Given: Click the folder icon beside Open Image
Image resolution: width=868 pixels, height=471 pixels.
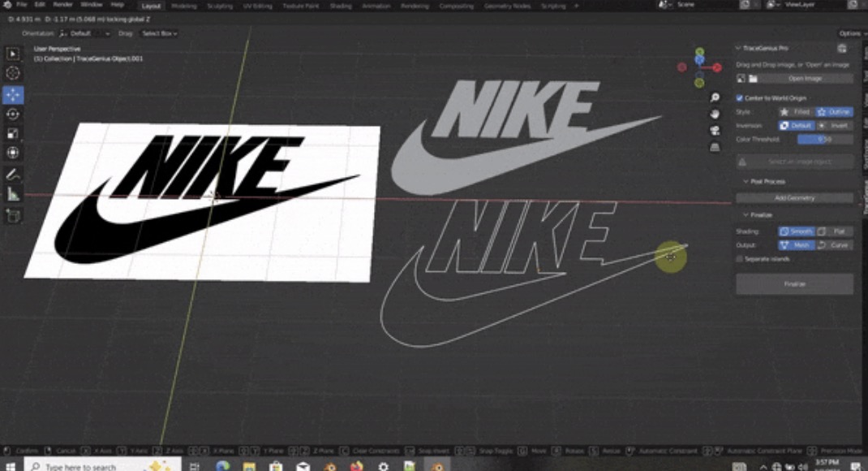Looking at the screenshot, I should [x=753, y=79].
